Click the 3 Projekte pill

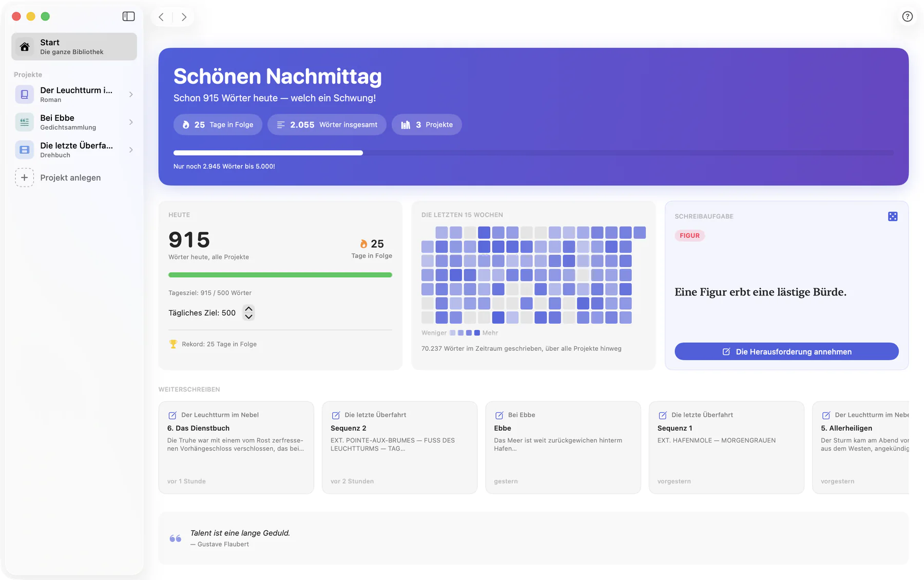coord(427,125)
